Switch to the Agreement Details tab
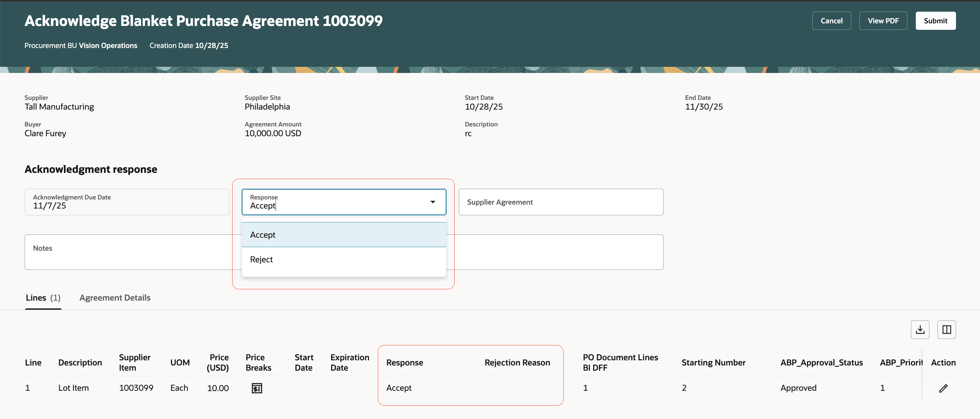This screenshot has height=419, width=980. [114, 298]
